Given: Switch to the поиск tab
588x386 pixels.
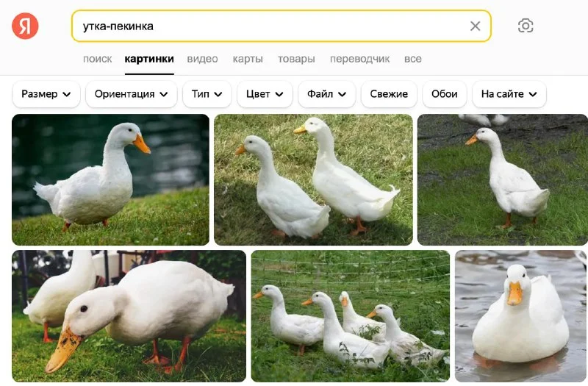Looking at the screenshot, I should click(x=98, y=59).
